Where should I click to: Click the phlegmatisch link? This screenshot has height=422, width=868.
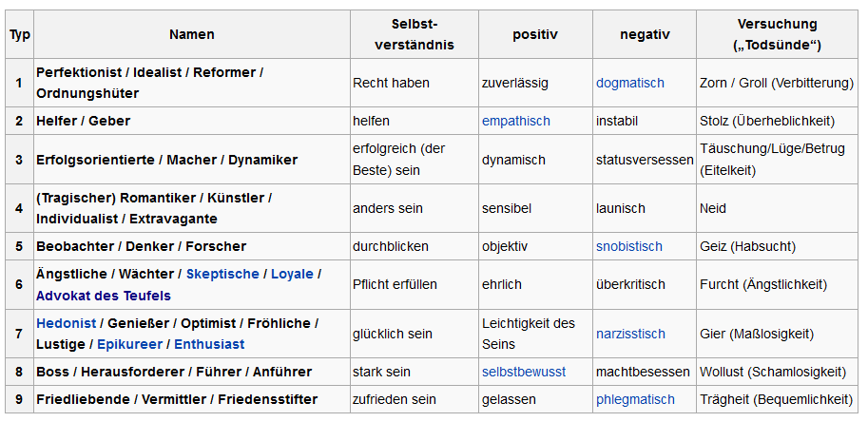635,399
